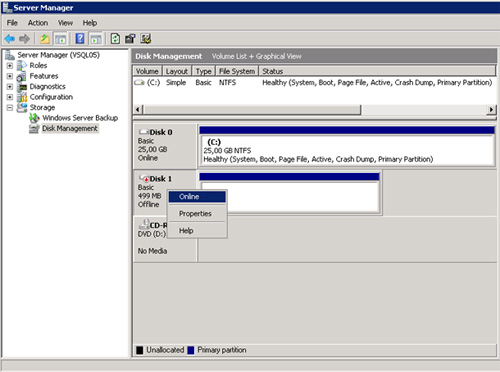Click the CD-ROM drive icon
Screen dimensions: 500x372
144,224
